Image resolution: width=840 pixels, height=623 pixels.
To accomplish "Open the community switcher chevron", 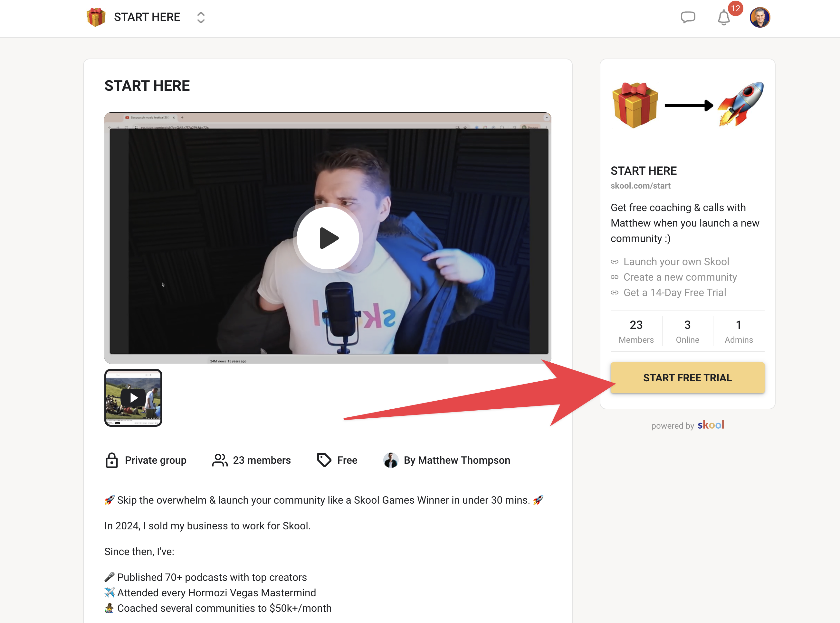I will point(201,17).
